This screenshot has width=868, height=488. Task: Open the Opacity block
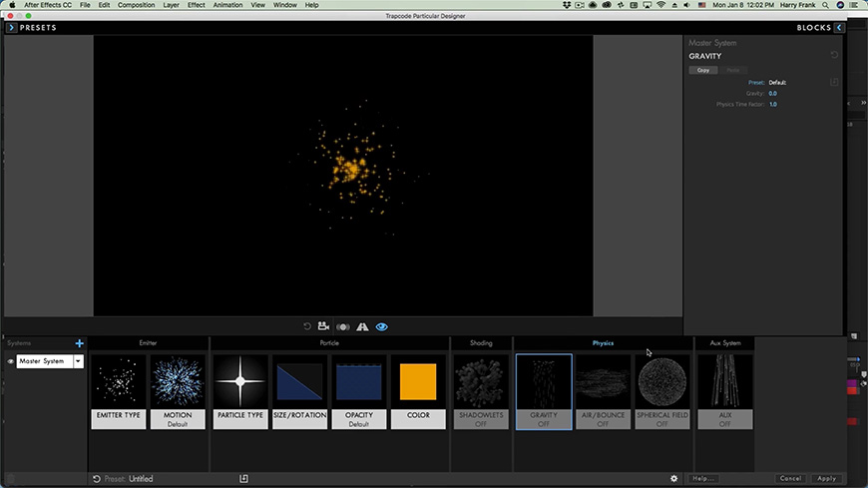359,391
